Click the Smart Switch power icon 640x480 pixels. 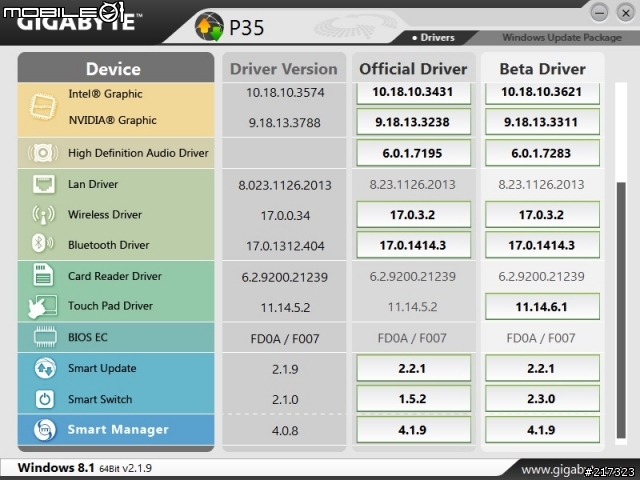44,399
